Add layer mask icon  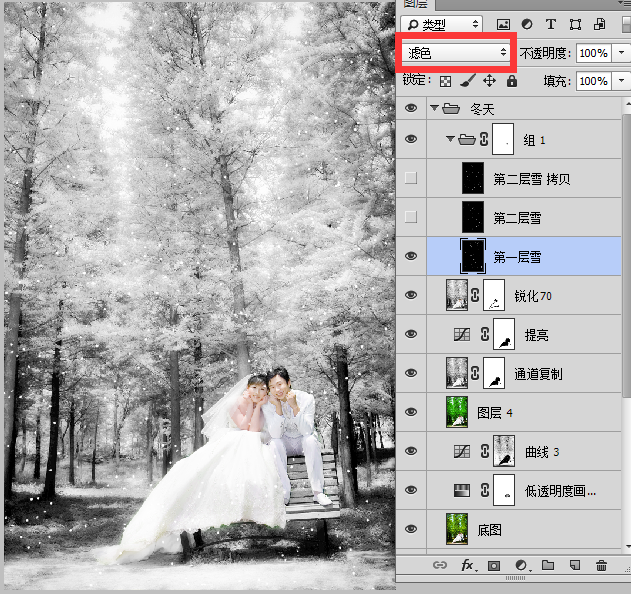[494, 566]
